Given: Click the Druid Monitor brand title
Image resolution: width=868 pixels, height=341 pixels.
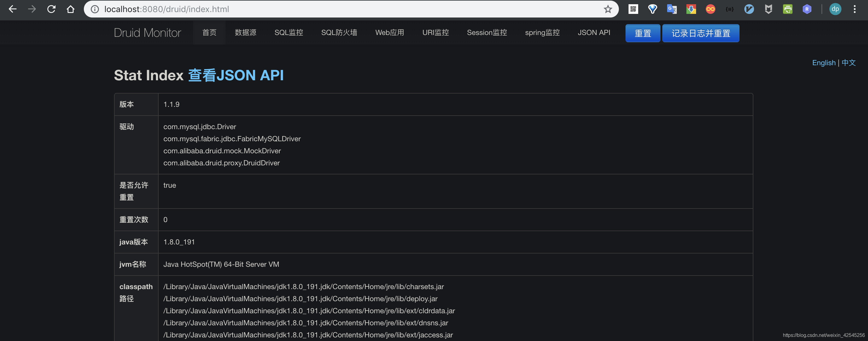Looking at the screenshot, I should coord(147,33).
